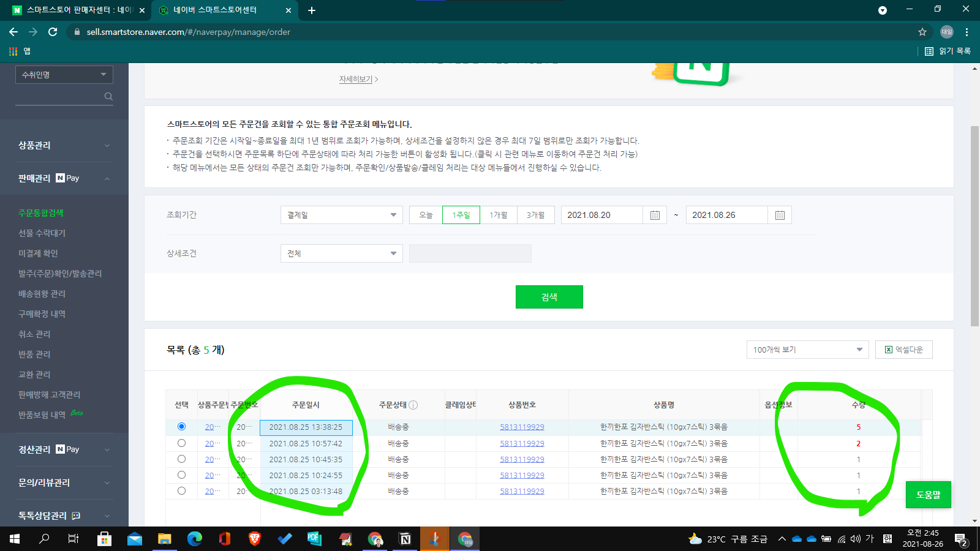Click the sidebar search magnifier icon
Screen dimensions: 980x551
tap(108, 96)
